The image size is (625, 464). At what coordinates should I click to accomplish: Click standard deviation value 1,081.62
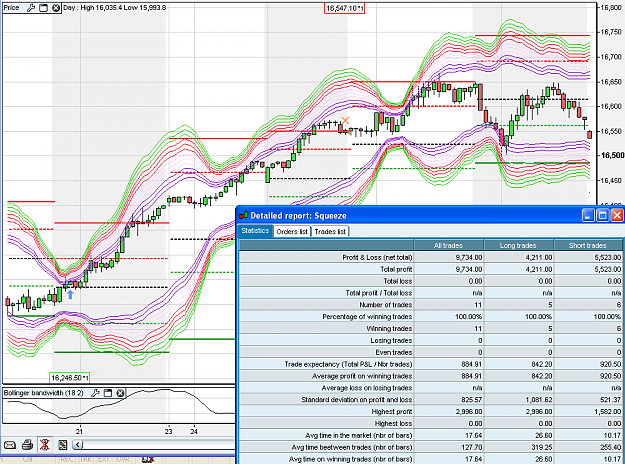[539, 400]
